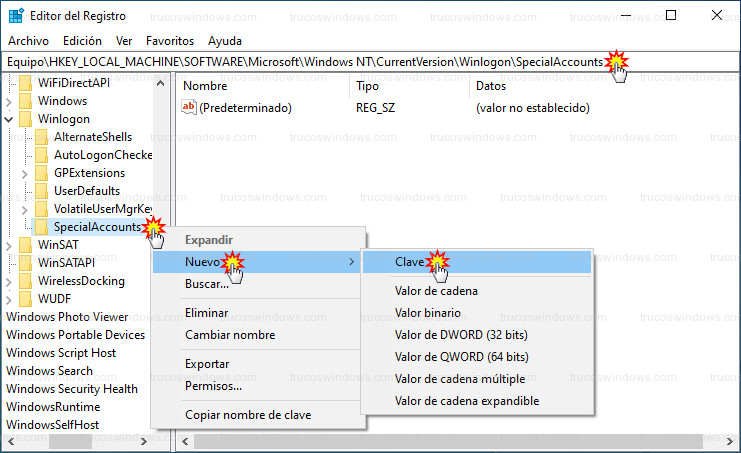
Task: Click the values pane scroll left arrow
Action: tap(185, 442)
